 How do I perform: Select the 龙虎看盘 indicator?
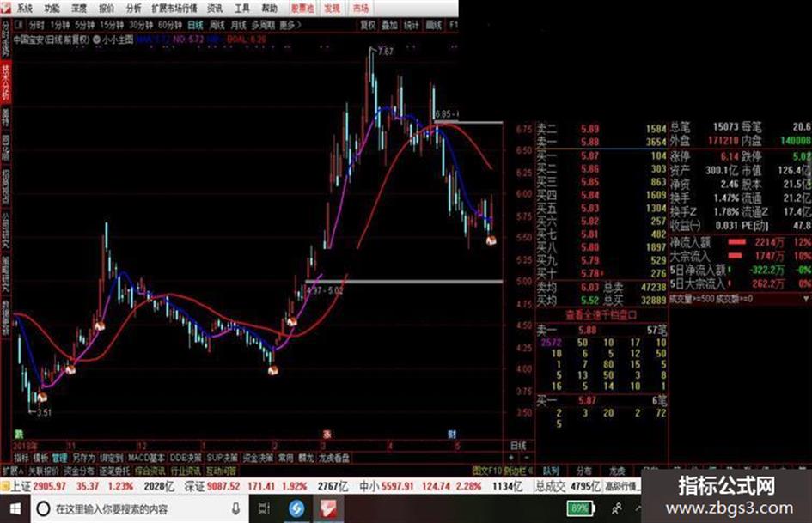tap(334, 458)
